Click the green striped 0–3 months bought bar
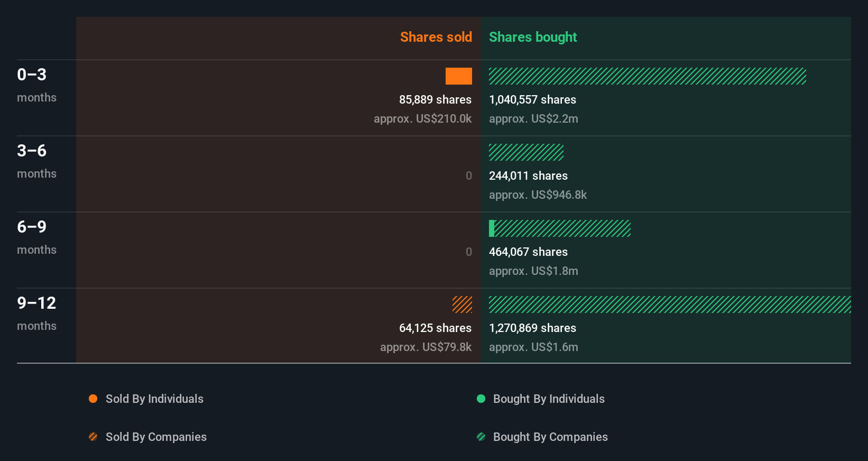The image size is (868, 461). (648, 76)
